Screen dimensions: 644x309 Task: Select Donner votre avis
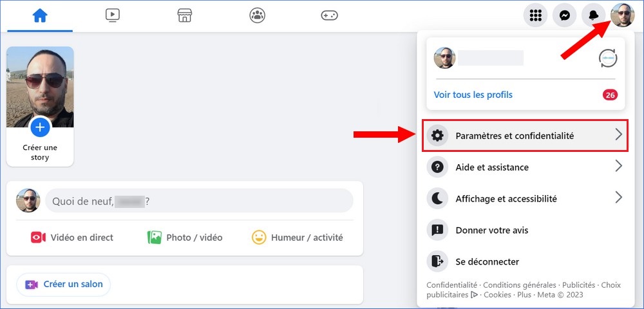click(x=491, y=230)
